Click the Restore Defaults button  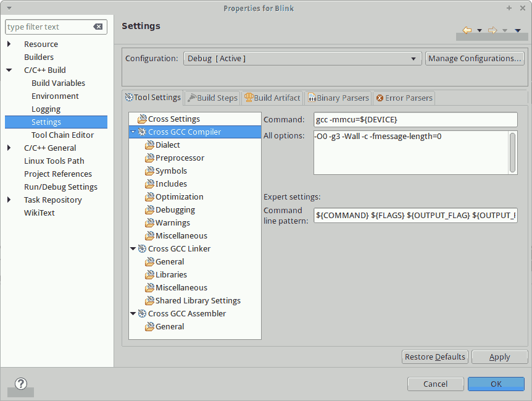coord(435,357)
